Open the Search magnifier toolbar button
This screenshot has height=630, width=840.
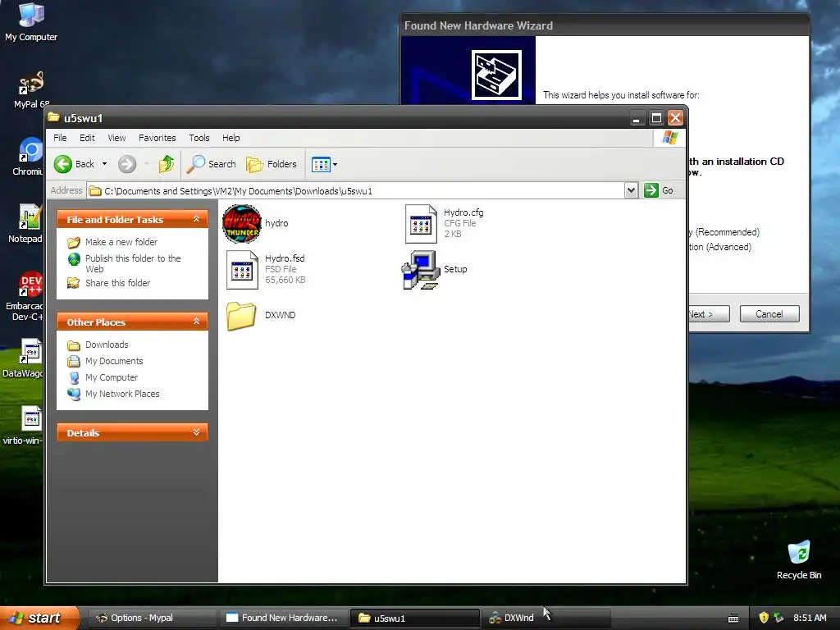point(212,164)
